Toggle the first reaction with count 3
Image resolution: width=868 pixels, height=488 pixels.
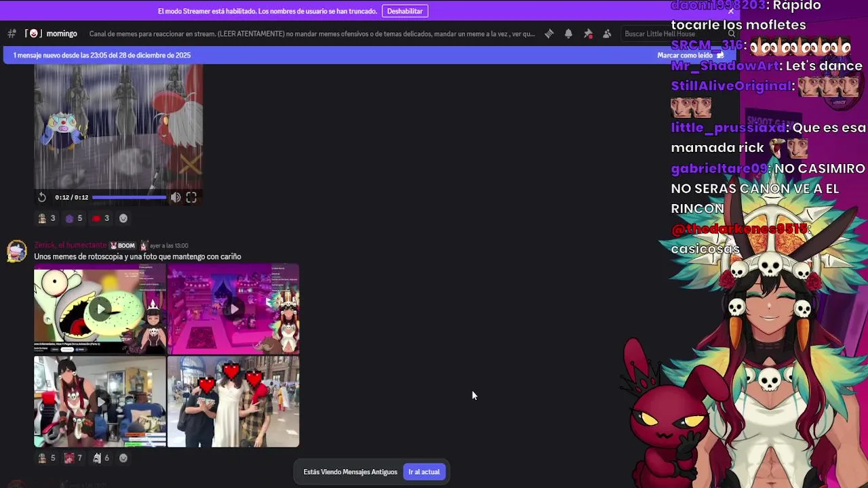(x=47, y=218)
